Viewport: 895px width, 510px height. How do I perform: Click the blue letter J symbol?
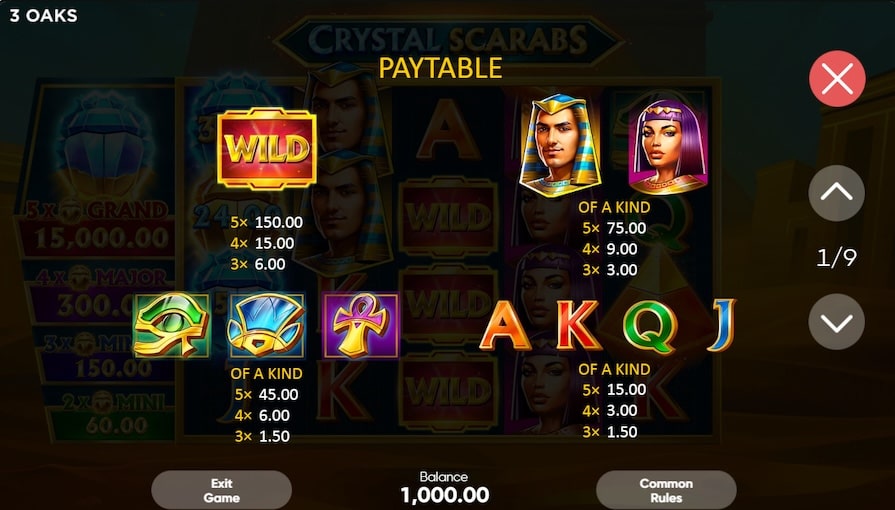720,325
